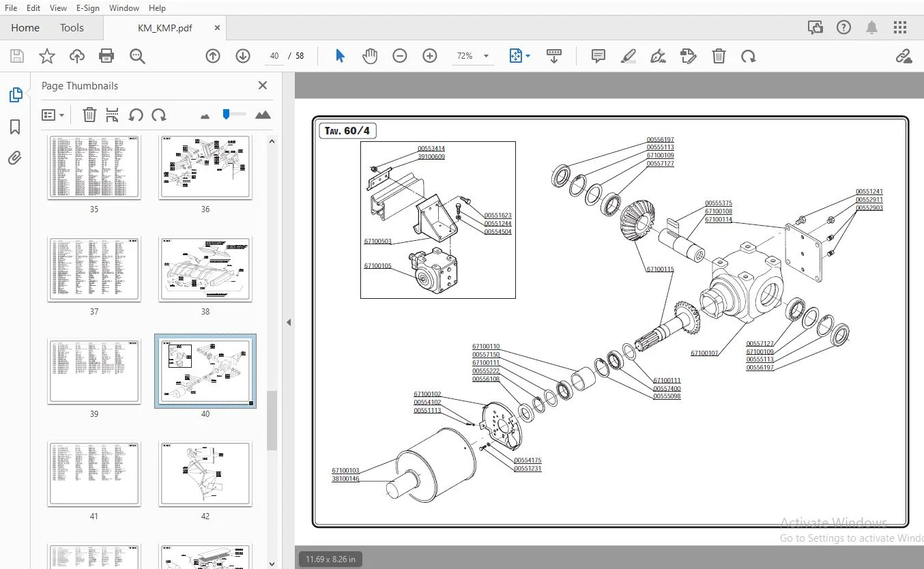924x569 pixels.
Task: Open the Fill and sign stamp tool
Action: [689, 56]
